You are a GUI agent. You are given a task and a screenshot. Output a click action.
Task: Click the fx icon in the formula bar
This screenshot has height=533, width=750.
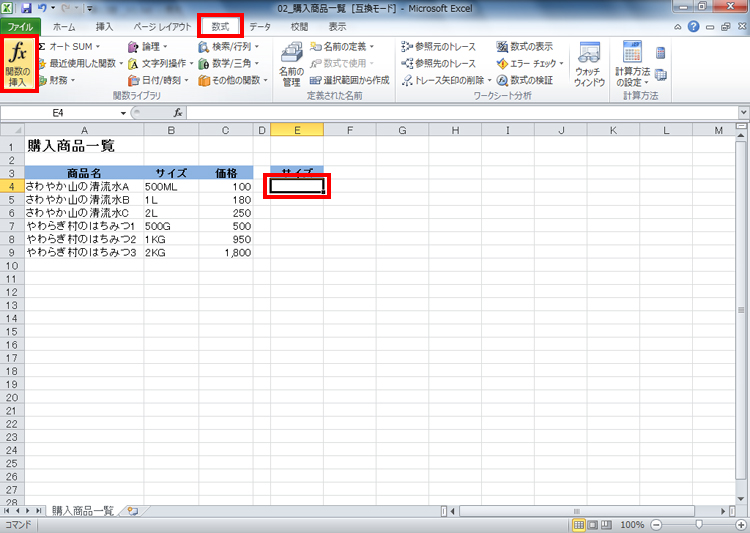click(178, 113)
